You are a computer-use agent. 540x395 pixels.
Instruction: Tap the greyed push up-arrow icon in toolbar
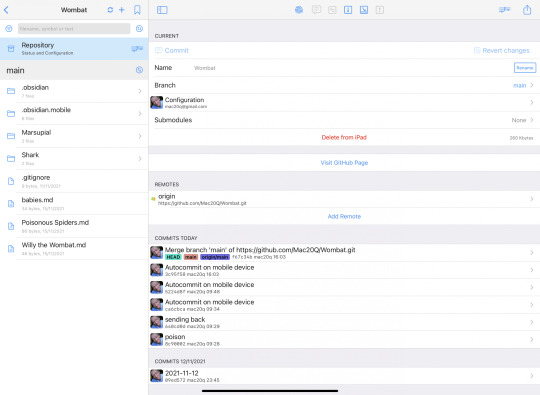coord(380,10)
